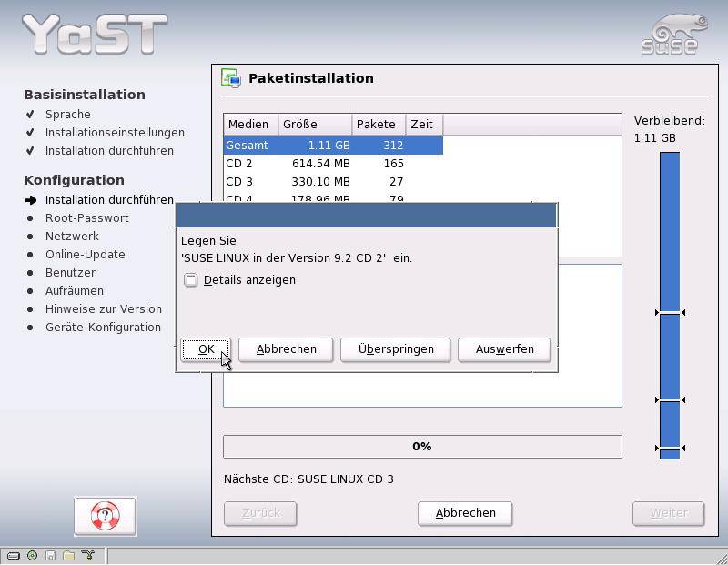Click the greyed-out Weiter button
The width and height of the screenshot is (728, 565).
(x=669, y=513)
